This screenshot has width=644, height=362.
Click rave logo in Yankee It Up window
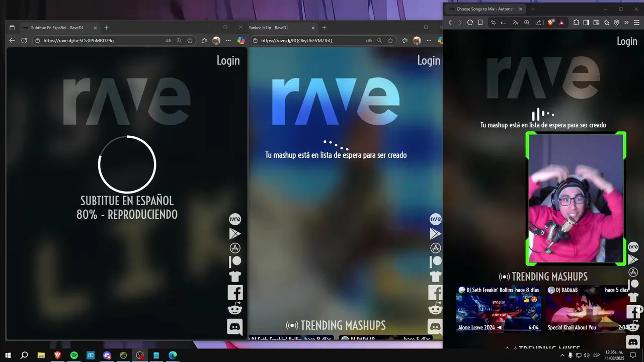(336, 101)
